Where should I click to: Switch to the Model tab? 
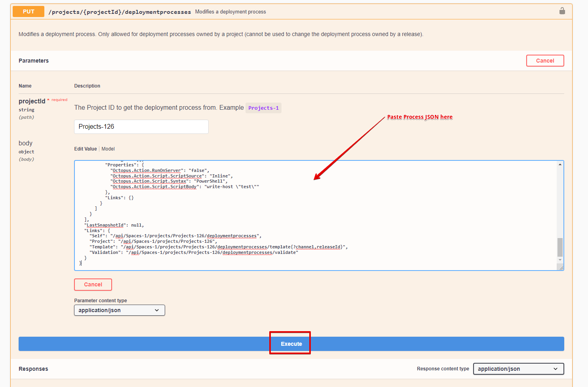pyautogui.click(x=108, y=149)
